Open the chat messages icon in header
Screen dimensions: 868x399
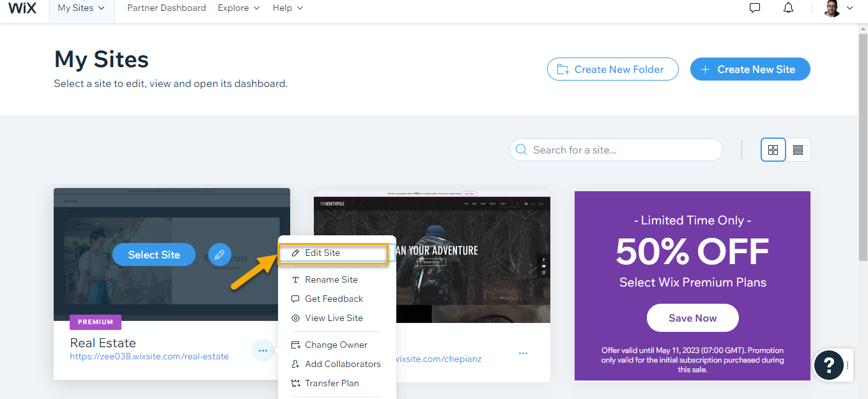755,8
